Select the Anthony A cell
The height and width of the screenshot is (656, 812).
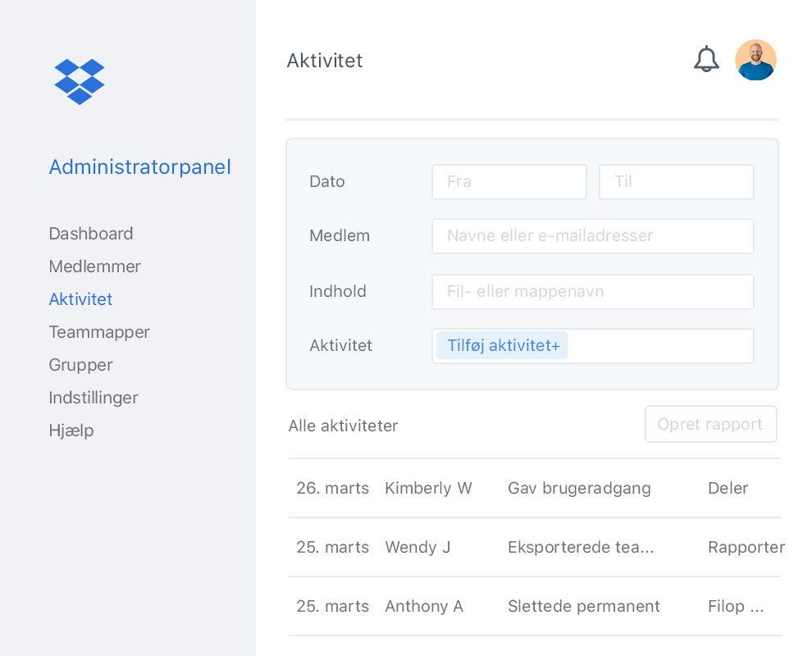pyautogui.click(x=424, y=606)
